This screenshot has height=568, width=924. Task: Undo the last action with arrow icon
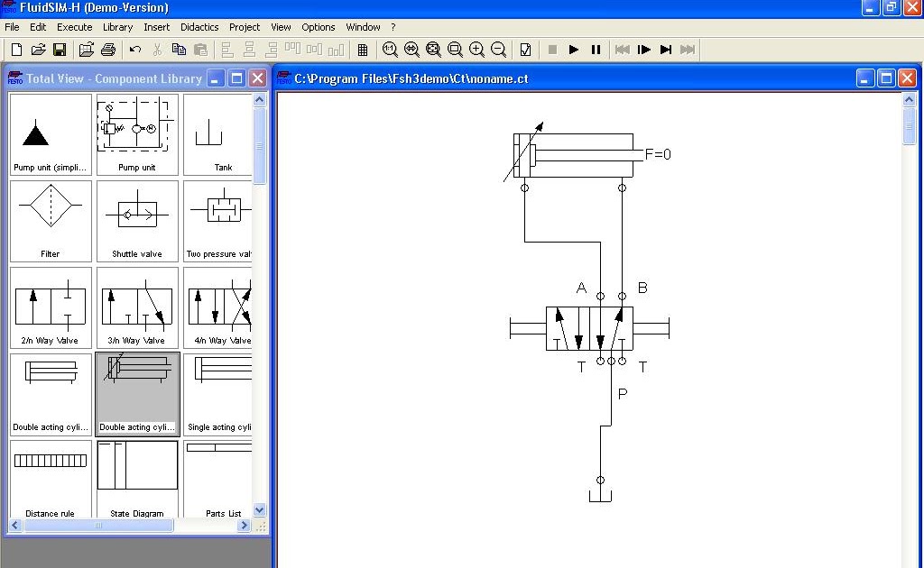coord(135,50)
